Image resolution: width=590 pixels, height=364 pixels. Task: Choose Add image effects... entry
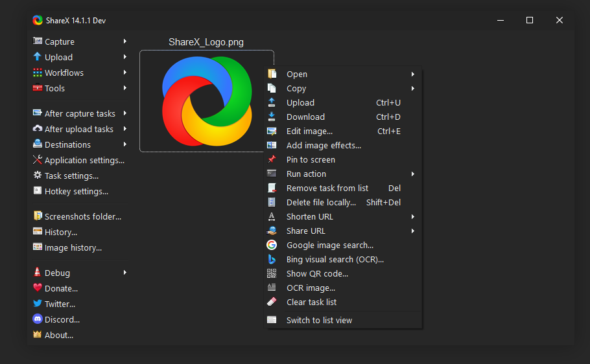[343, 146]
